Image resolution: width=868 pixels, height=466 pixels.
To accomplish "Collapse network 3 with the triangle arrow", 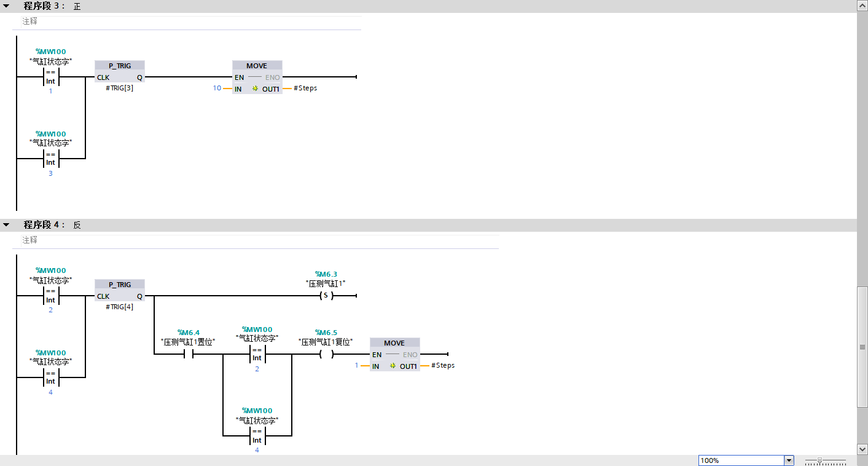I will point(6,6).
